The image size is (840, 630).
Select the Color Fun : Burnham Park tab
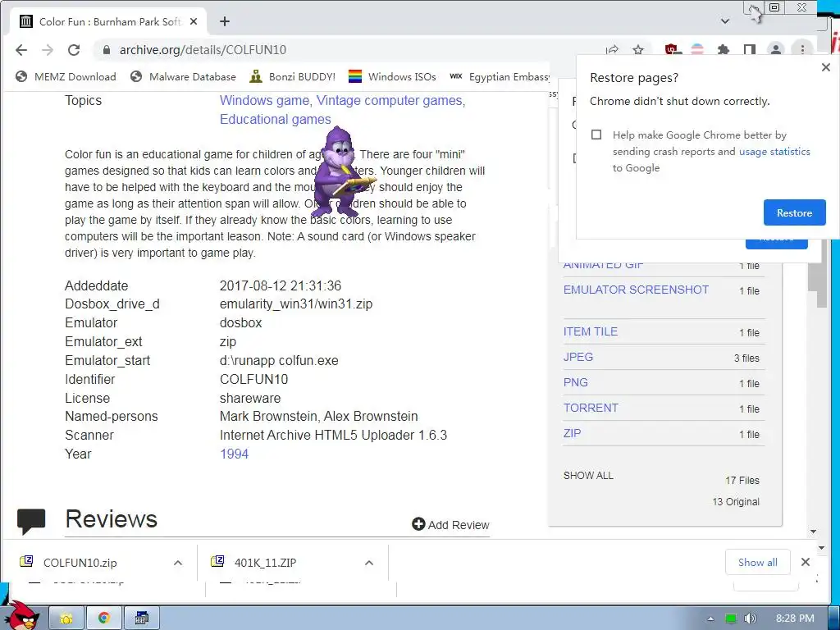click(x=109, y=21)
